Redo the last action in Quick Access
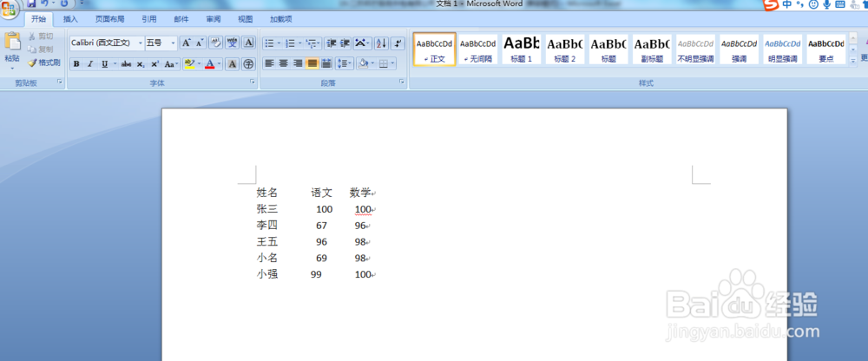The height and width of the screenshot is (361, 868). click(x=64, y=3)
